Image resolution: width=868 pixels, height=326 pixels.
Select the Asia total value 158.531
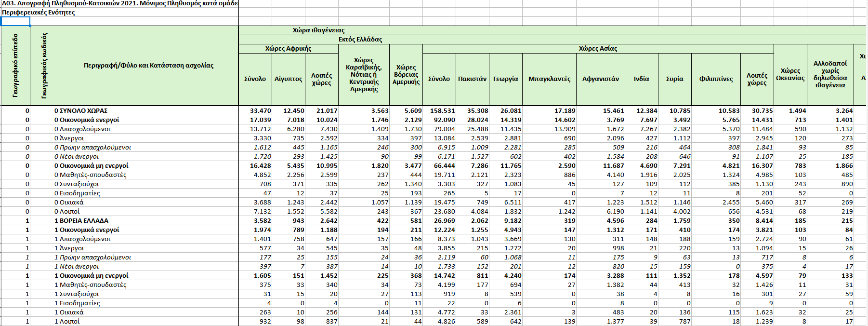tap(443, 111)
